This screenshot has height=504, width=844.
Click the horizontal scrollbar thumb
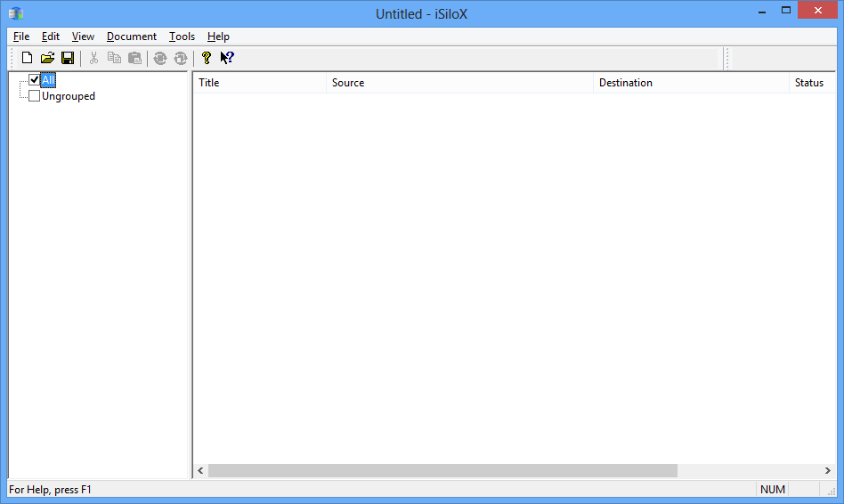point(442,471)
